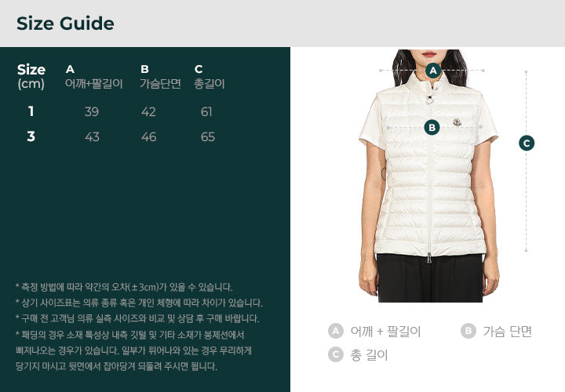Click the model vest photo
The width and height of the screenshot is (565, 392).
pyautogui.click(x=428, y=176)
